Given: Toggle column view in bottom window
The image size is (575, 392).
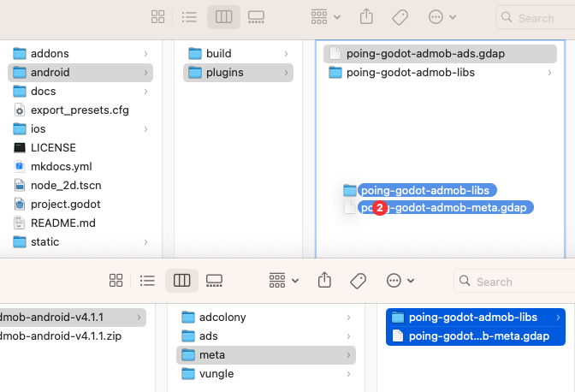Looking at the screenshot, I should [x=181, y=281].
